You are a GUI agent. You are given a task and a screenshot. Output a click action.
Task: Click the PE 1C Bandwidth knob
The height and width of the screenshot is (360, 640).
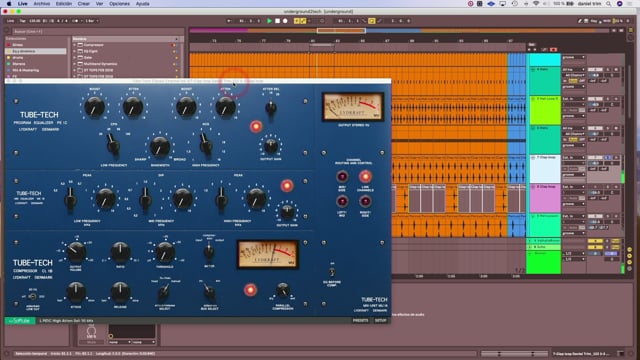[x=160, y=146]
